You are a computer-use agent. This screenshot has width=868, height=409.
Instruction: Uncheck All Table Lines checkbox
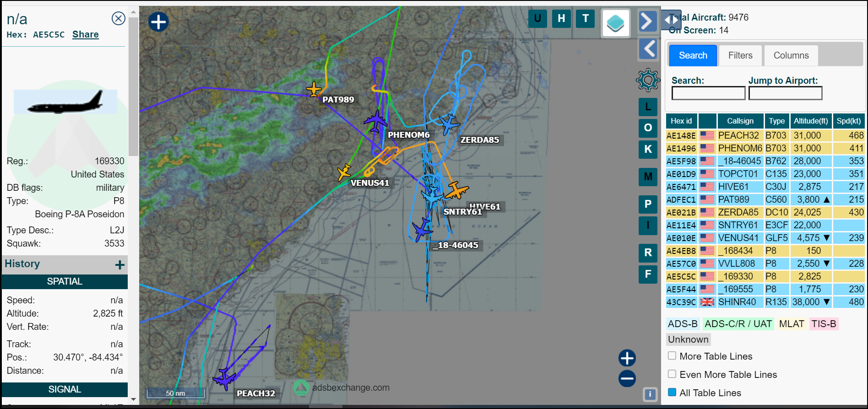672,392
